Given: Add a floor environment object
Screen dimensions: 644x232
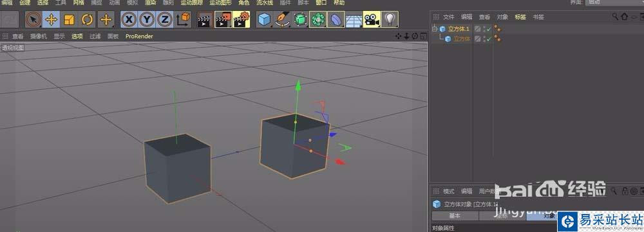Looking at the screenshot, I should click(354, 19).
